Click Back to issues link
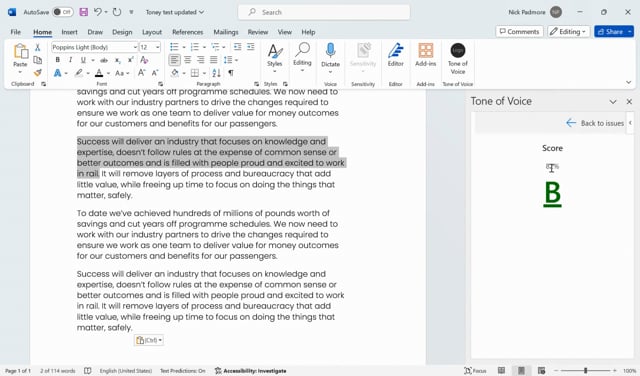Screen dimensions: 640x376 point(595,123)
